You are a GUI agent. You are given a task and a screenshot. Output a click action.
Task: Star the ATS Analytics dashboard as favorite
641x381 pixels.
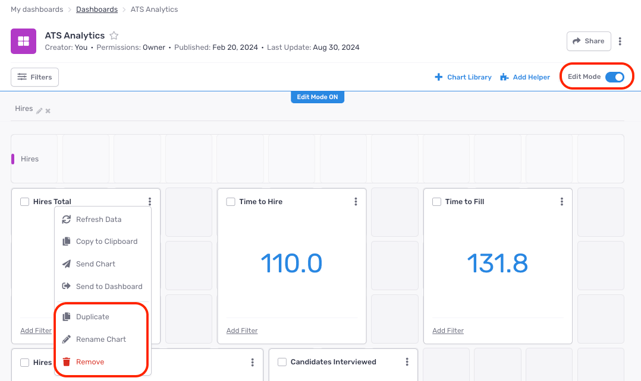click(x=114, y=36)
